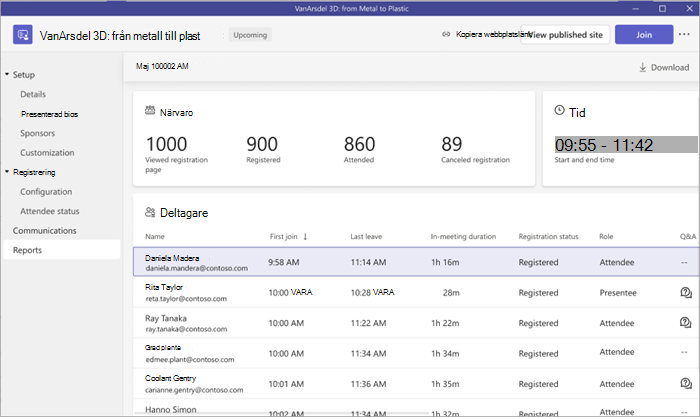The height and width of the screenshot is (417, 700).
Task: Open Ray Tanaka's Q&A icon
Action: (685, 322)
